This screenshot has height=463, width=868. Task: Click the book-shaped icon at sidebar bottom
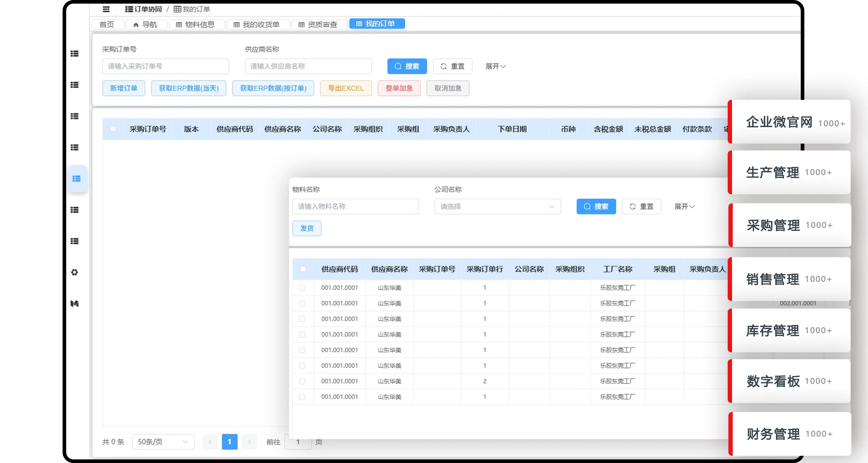[x=75, y=303]
